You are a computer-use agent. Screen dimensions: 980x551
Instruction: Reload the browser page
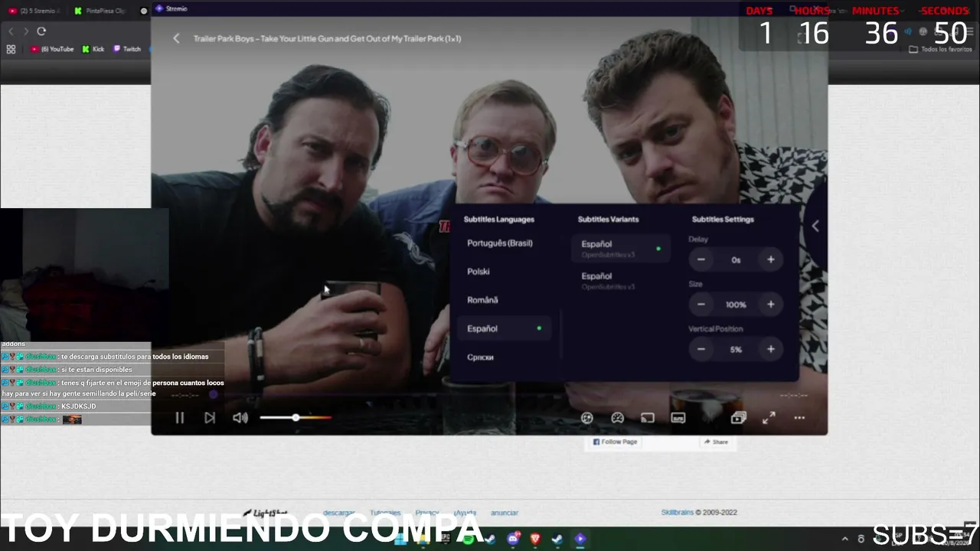pyautogui.click(x=41, y=31)
